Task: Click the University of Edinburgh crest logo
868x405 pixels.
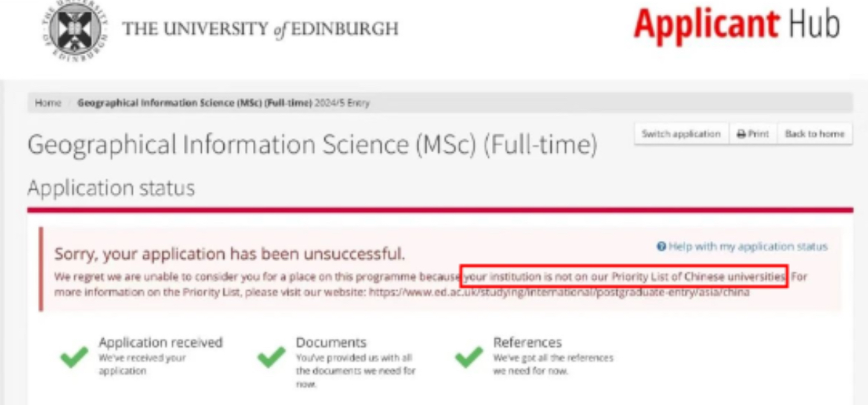Action: point(75,27)
